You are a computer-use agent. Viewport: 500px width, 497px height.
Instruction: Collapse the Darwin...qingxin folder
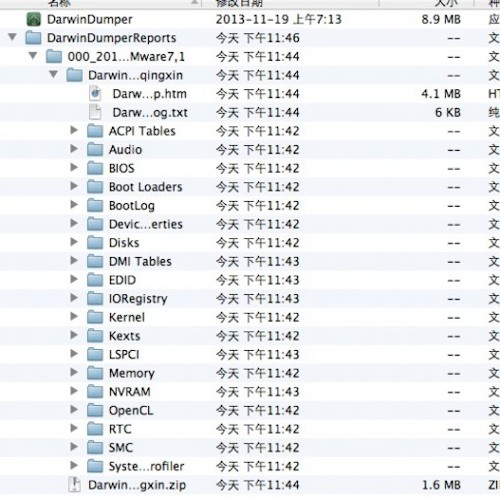coord(53,74)
